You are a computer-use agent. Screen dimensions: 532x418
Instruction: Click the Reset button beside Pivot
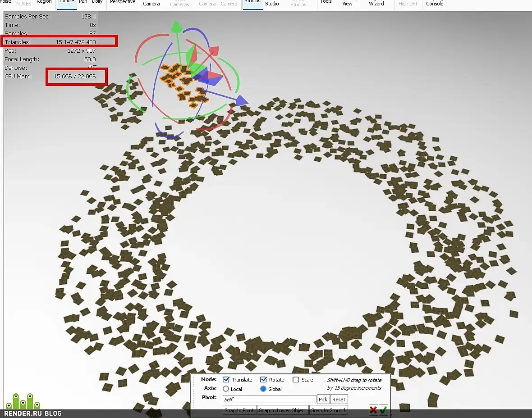[339, 400]
